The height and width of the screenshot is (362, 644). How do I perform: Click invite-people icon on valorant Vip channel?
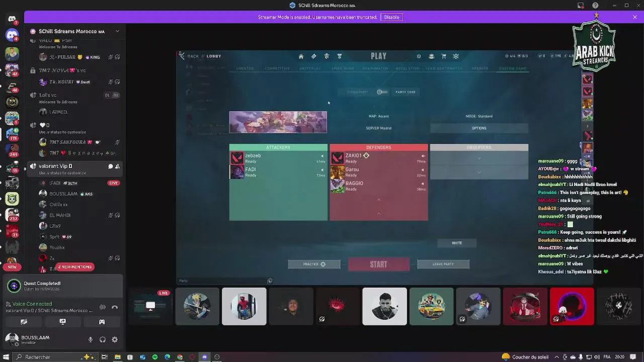(x=117, y=166)
